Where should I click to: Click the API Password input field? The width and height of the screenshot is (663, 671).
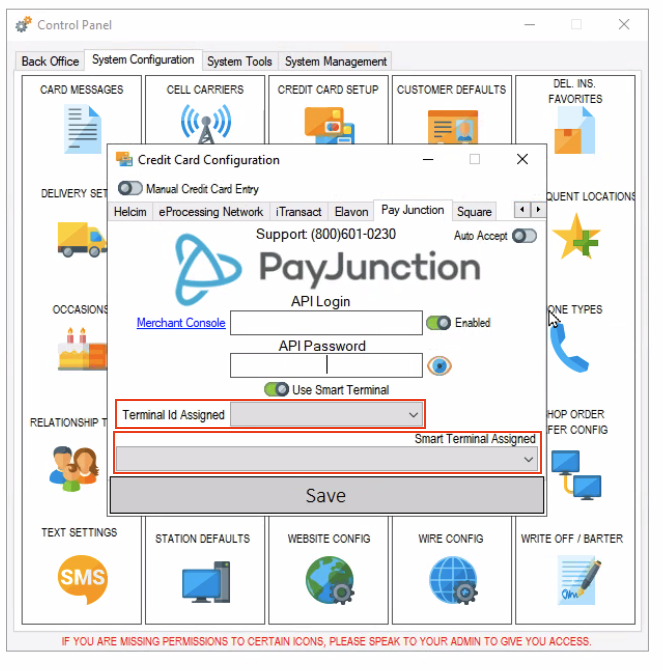click(326, 365)
